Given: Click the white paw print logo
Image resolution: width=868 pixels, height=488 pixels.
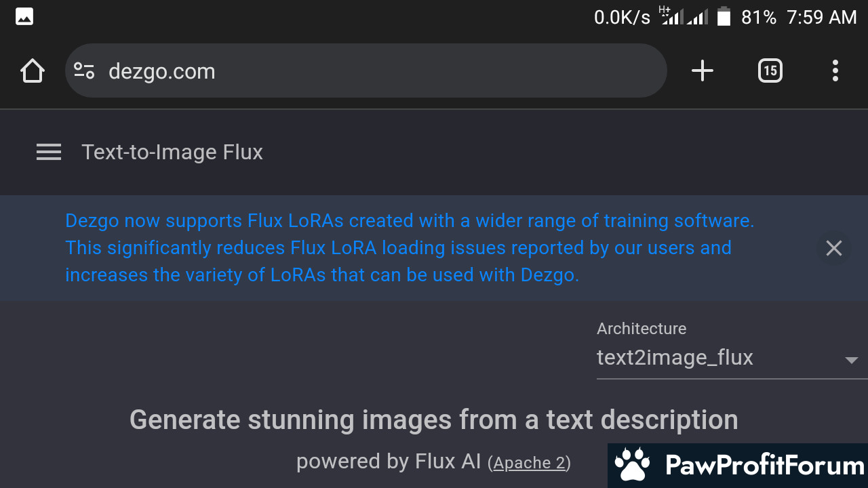Looking at the screenshot, I should tap(632, 464).
